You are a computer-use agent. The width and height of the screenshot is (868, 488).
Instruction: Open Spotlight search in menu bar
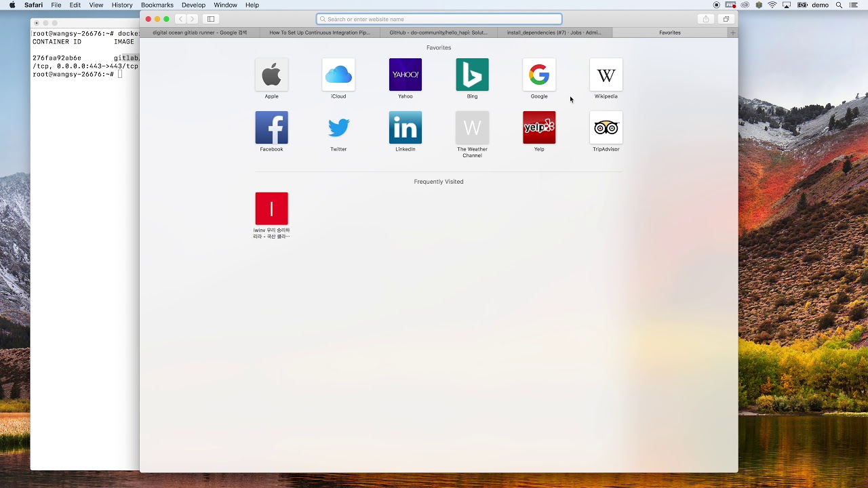coord(839,5)
